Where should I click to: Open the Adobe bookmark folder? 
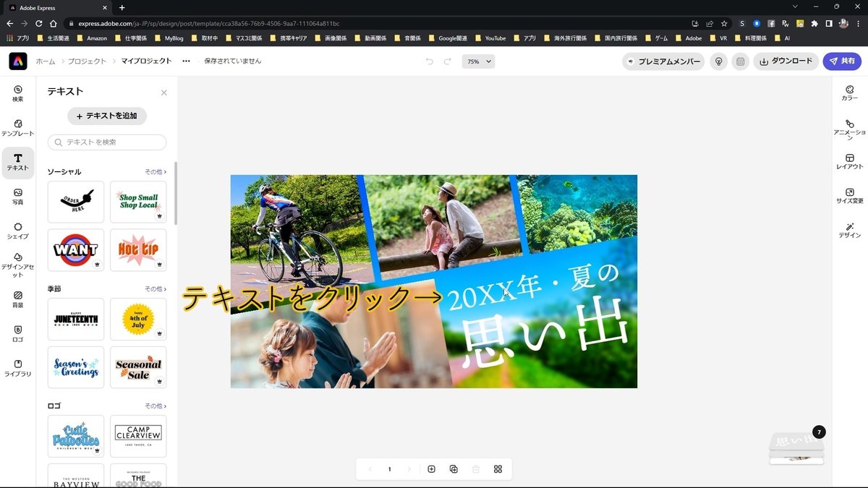(688, 38)
